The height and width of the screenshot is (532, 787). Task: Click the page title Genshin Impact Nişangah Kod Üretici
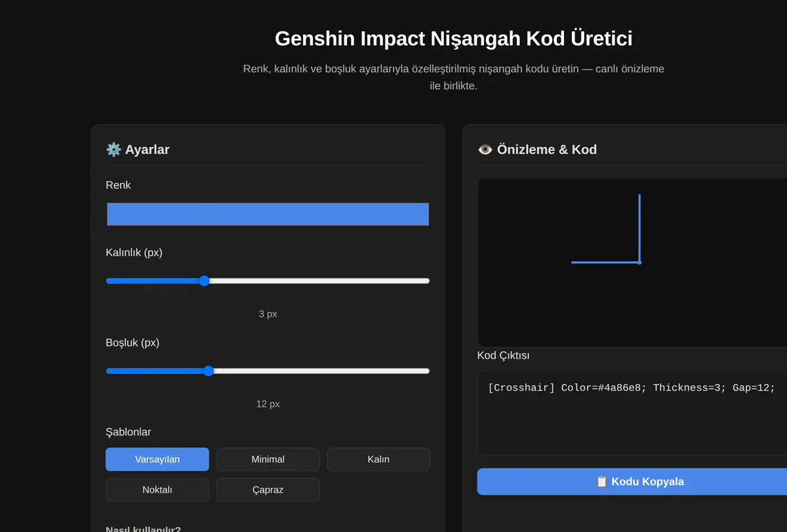pos(454,38)
